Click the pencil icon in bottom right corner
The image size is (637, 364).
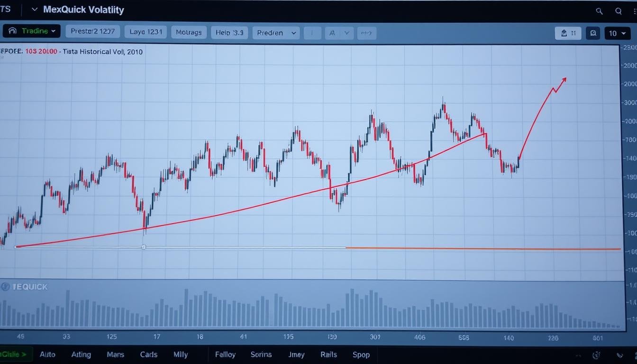(620, 355)
